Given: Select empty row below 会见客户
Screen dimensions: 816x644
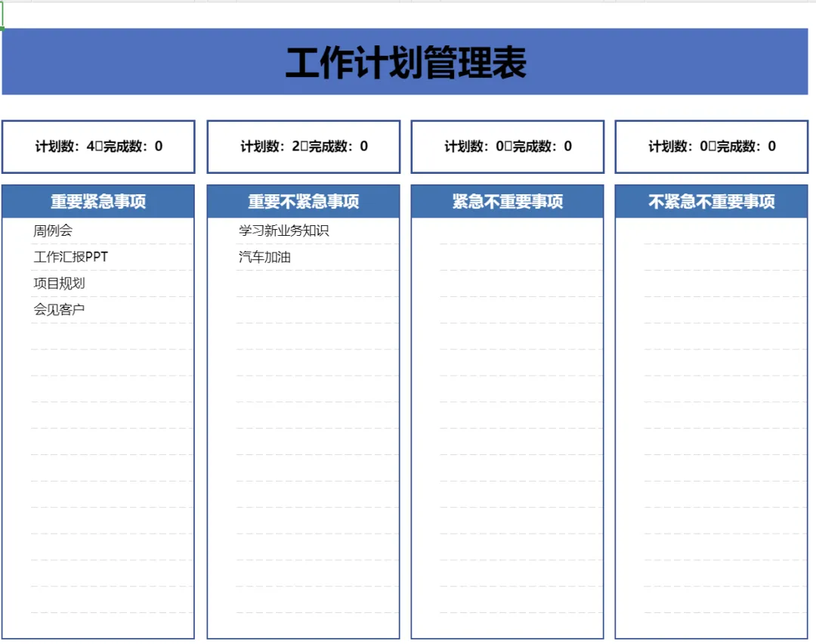Looking at the screenshot, I should [112, 336].
